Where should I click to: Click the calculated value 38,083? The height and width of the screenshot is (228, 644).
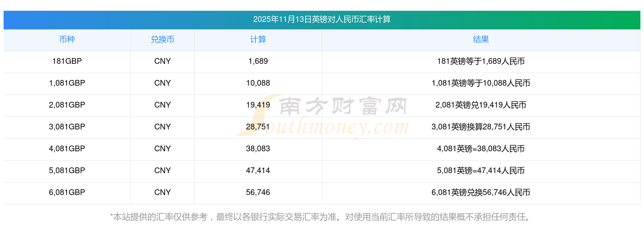pos(258,149)
